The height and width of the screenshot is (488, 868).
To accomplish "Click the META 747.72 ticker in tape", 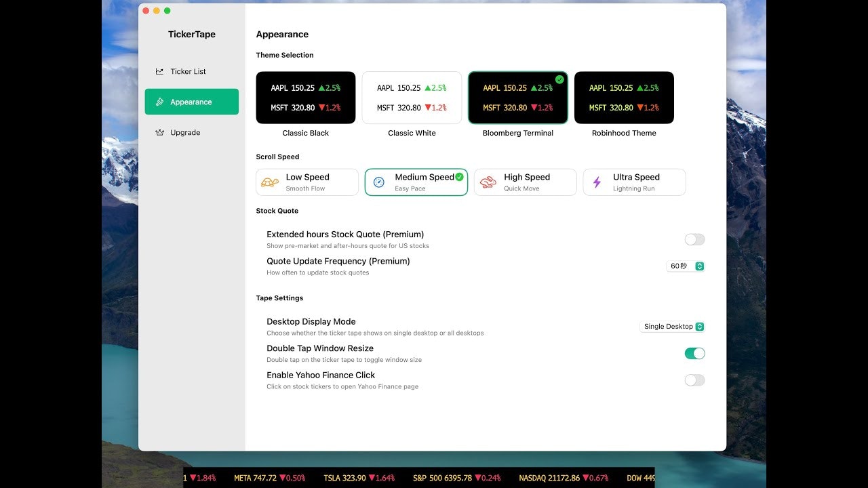I will pyautogui.click(x=269, y=478).
